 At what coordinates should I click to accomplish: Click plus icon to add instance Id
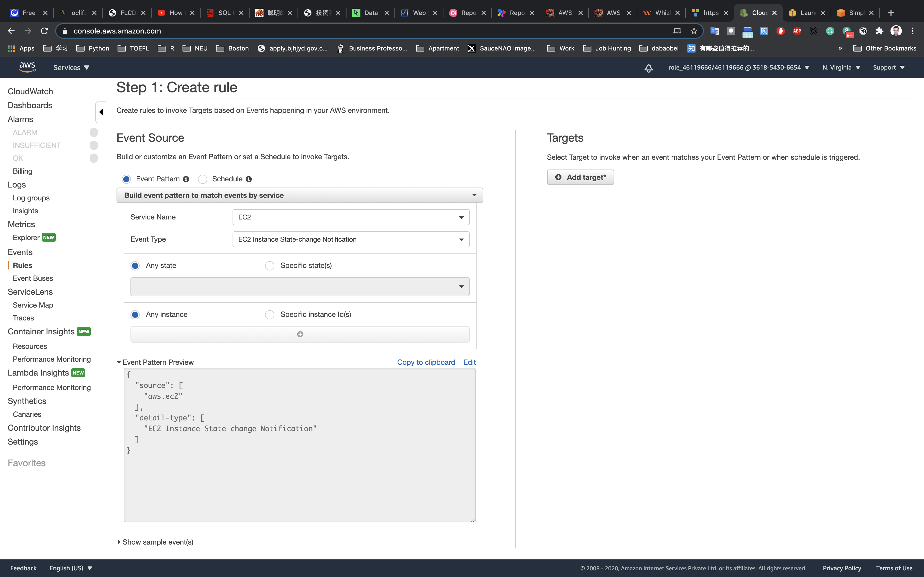(300, 334)
